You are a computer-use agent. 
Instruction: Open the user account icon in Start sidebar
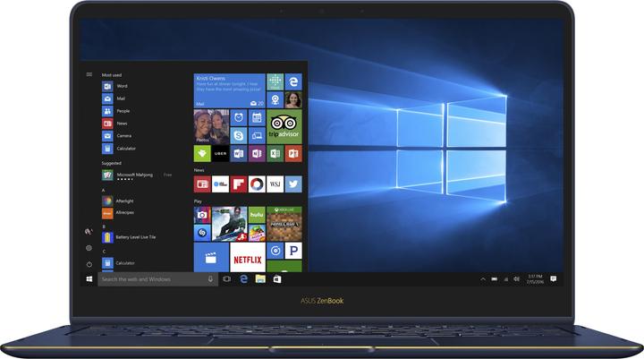click(x=89, y=232)
